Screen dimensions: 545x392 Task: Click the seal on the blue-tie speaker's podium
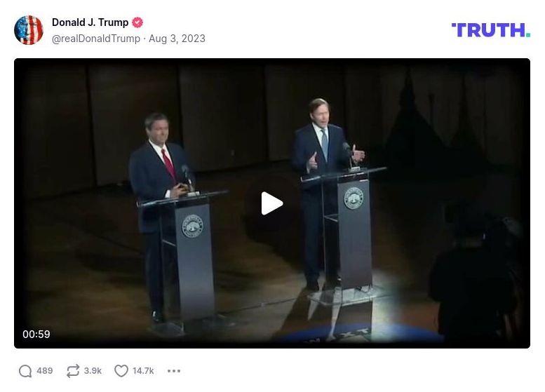pyautogui.click(x=354, y=198)
